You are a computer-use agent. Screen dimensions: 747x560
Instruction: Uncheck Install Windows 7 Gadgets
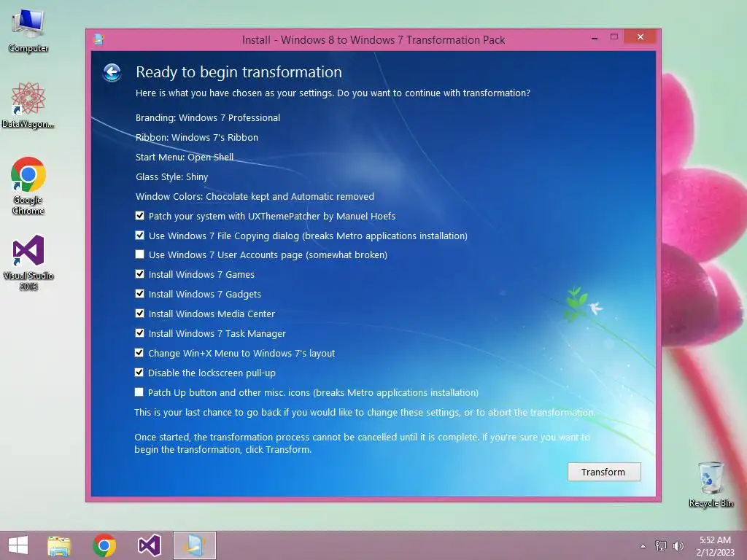coord(139,293)
